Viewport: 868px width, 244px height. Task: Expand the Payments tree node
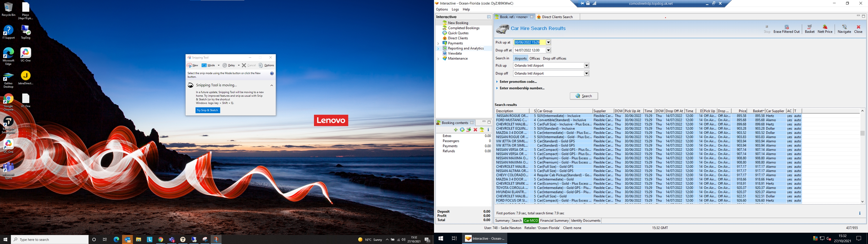coord(438,43)
